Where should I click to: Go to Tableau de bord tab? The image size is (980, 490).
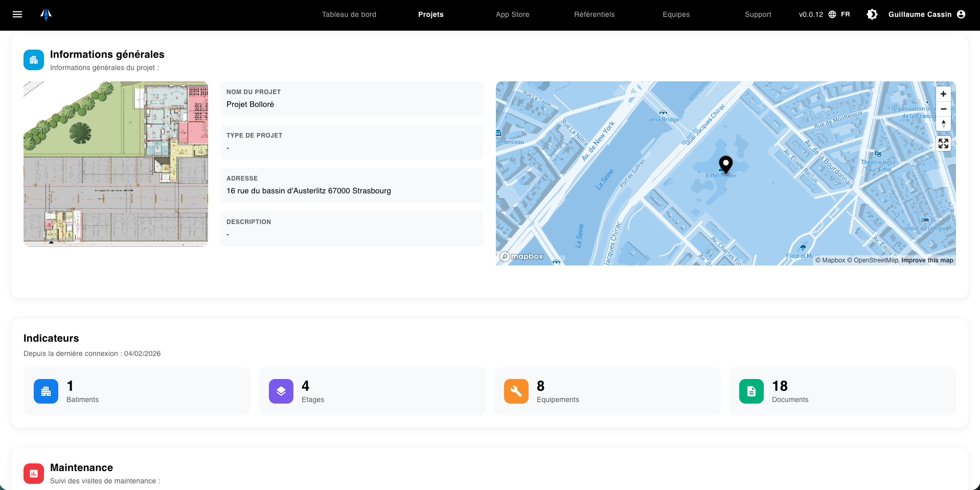tap(349, 14)
